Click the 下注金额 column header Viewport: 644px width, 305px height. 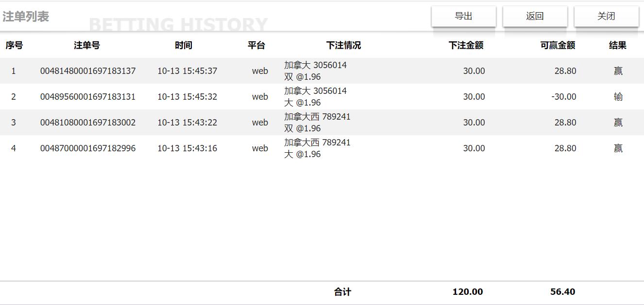tap(466, 45)
